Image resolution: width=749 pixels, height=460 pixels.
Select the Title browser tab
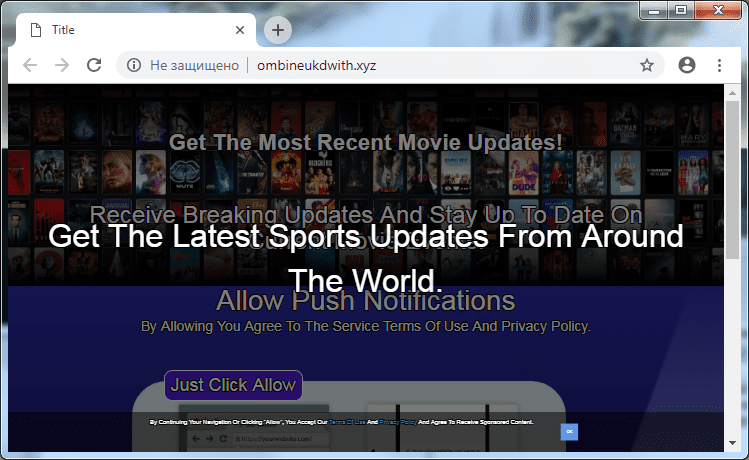[x=120, y=30]
